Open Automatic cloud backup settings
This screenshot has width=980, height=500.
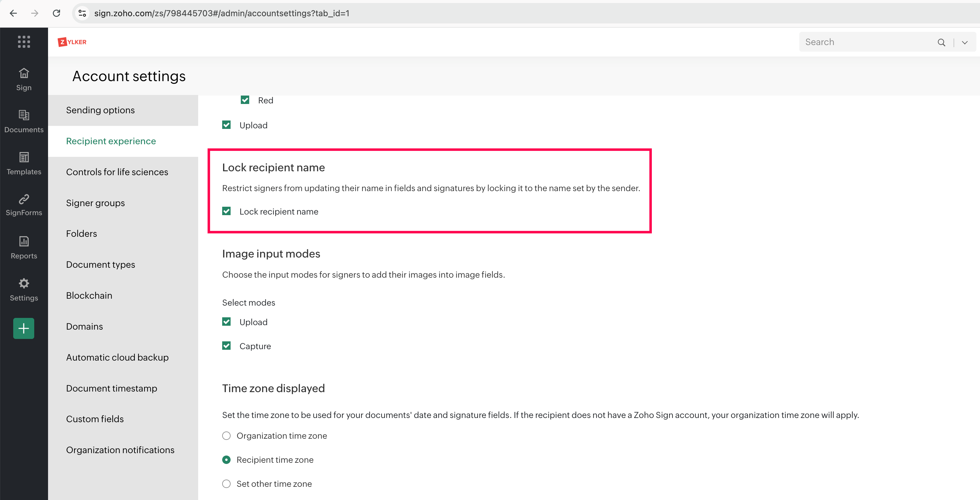pos(117,357)
